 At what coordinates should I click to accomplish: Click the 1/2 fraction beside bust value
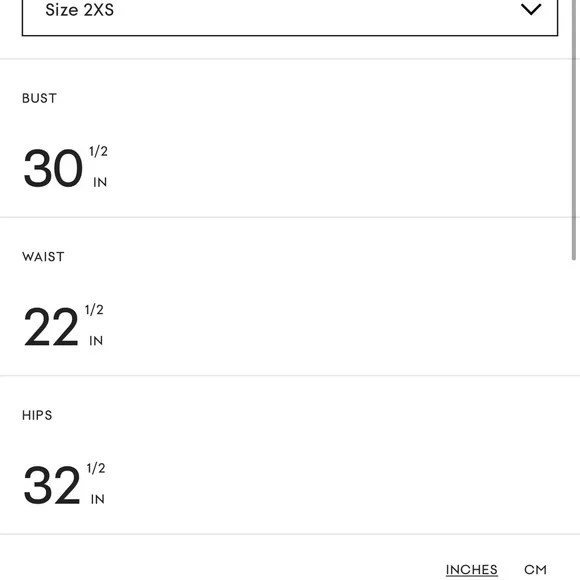(98, 151)
